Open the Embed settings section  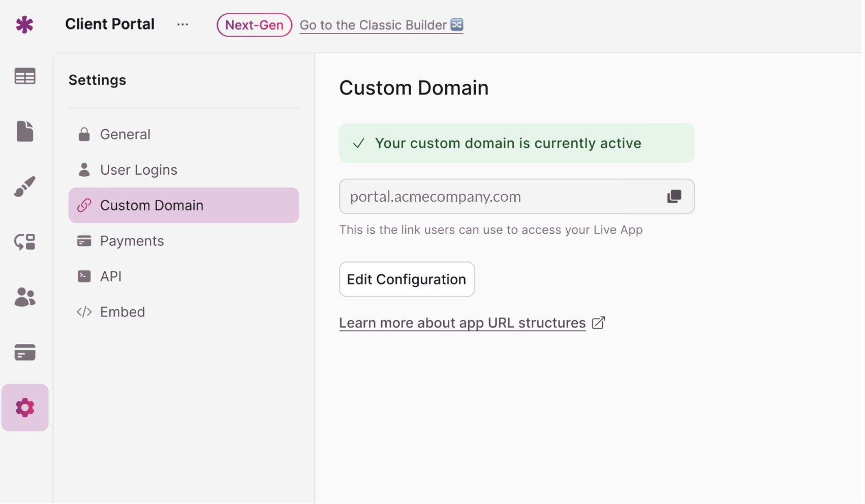pyautogui.click(x=122, y=312)
